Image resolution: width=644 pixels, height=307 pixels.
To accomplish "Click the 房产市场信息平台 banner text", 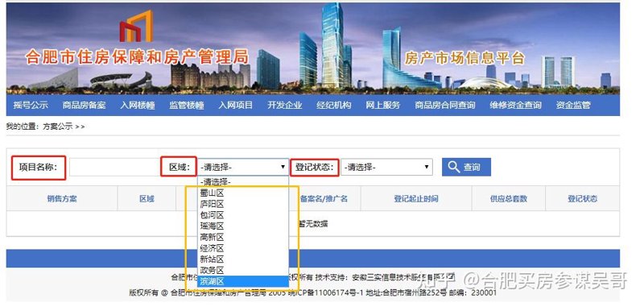I will (464, 58).
